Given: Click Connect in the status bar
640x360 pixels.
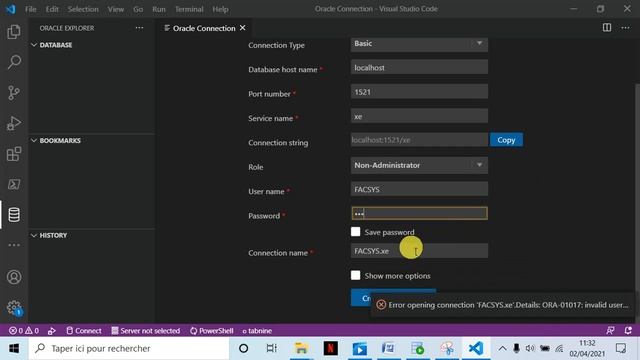Looking at the screenshot, I should [x=84, y=331].
